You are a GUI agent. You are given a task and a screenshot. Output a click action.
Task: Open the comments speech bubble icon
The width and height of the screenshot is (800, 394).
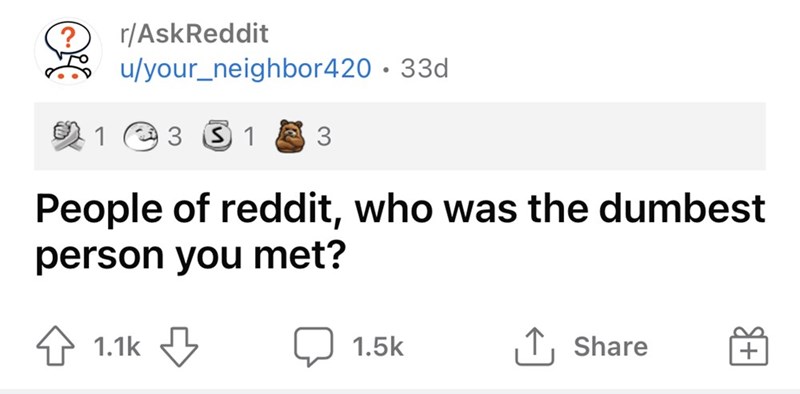tap(314, 348)
